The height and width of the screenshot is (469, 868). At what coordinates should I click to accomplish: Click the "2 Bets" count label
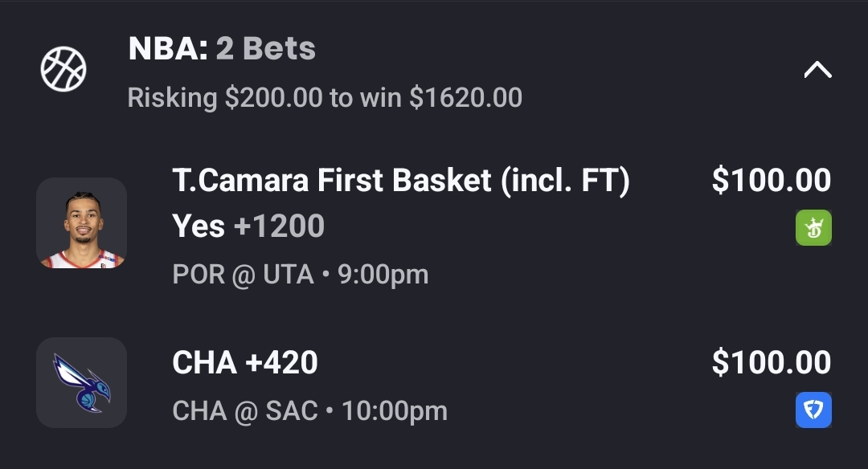tap(265, 50)
